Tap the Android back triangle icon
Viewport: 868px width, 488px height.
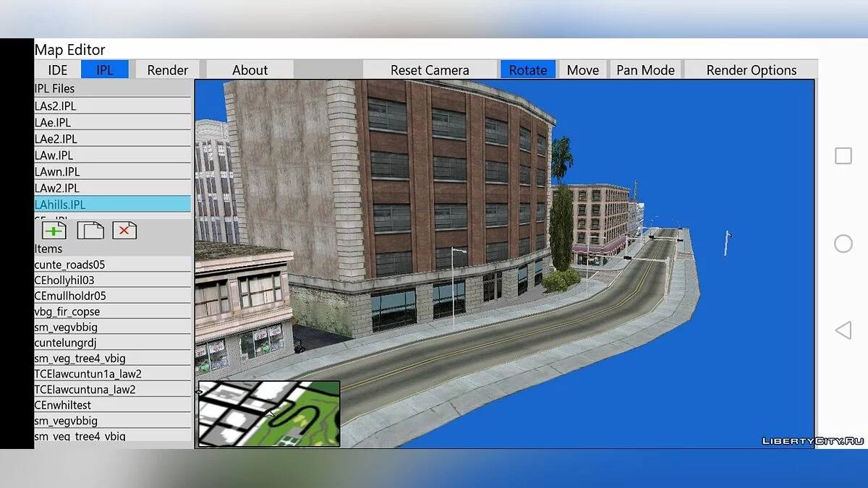843,330
